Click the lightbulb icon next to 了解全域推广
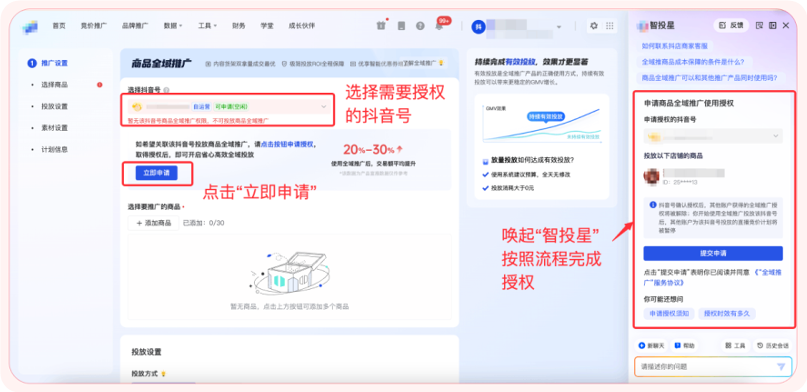Image resolution: width=807 pixels, height=392 pixels. click(x=440, y=63)
